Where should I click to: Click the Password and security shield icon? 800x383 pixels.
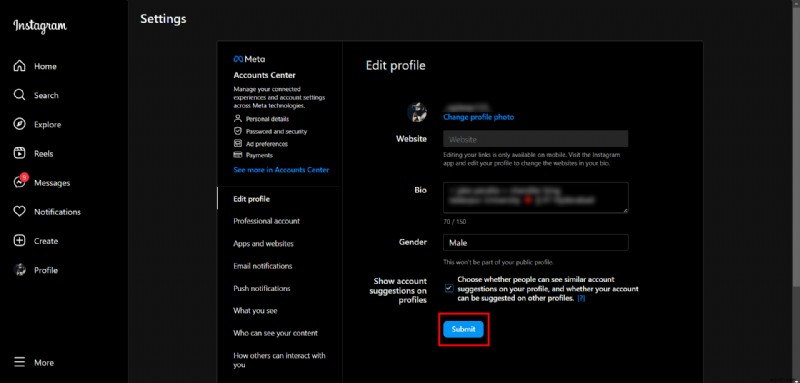[x=237, y=131]
